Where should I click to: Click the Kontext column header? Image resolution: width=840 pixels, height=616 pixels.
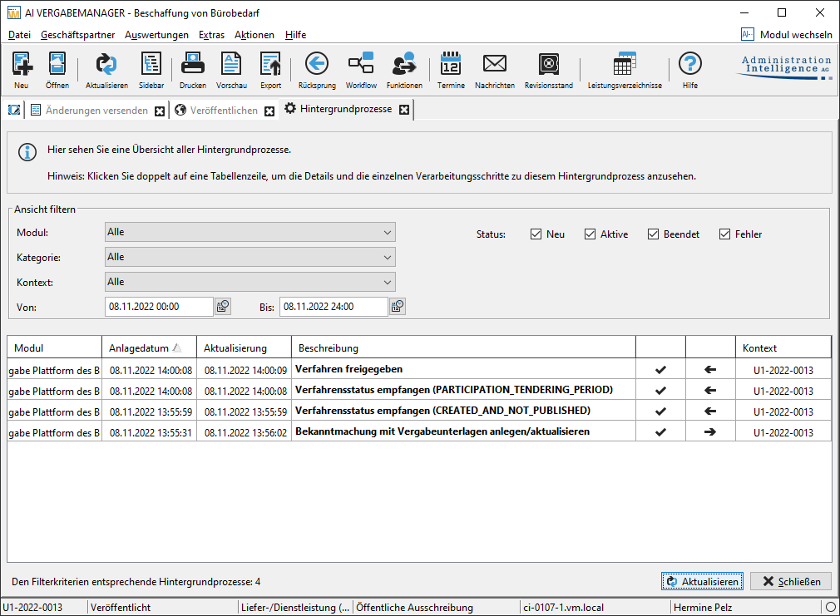click(x=783, y=347)
